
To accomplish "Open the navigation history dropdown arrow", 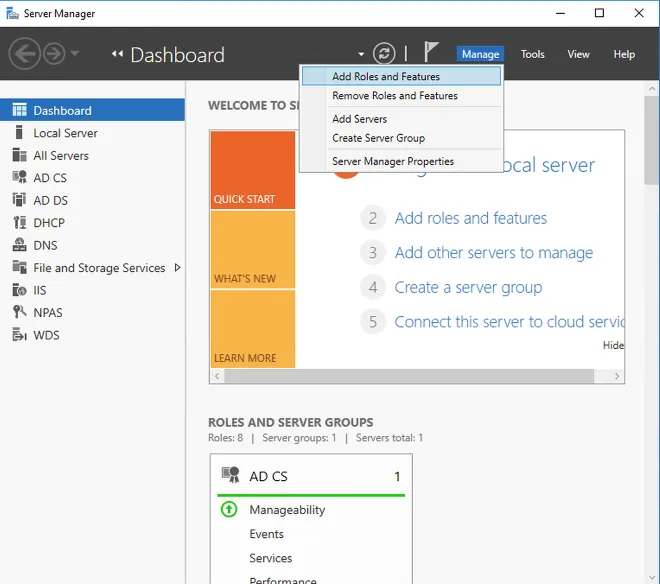I will pyautogui.click(x=75, y=53).
